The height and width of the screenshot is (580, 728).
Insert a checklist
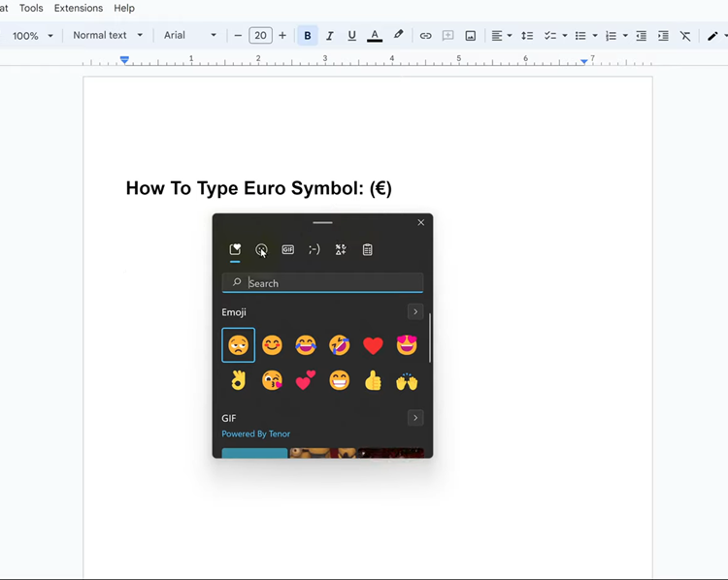tap(550, 36)
